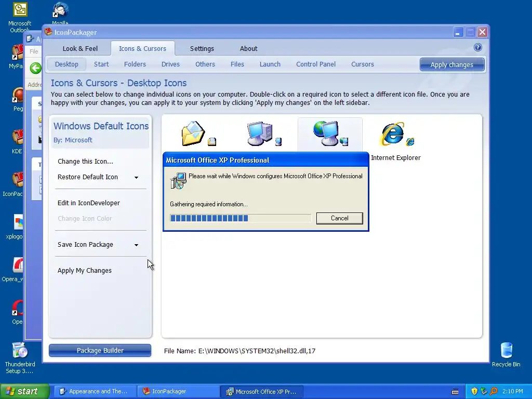Click the File Name path text

(x=240, y=351)
